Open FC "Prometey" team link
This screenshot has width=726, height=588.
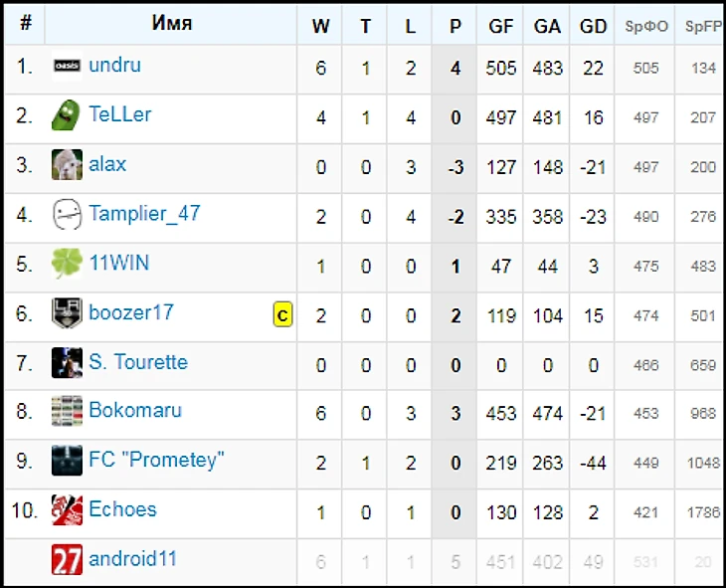pyautogui.click(x=156, y=460)
